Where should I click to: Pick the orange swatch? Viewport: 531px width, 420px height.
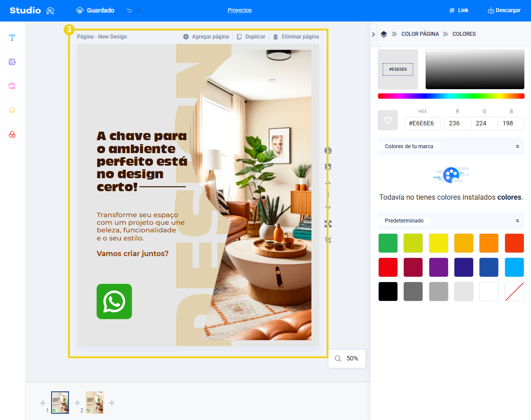[x=489, y=243]
